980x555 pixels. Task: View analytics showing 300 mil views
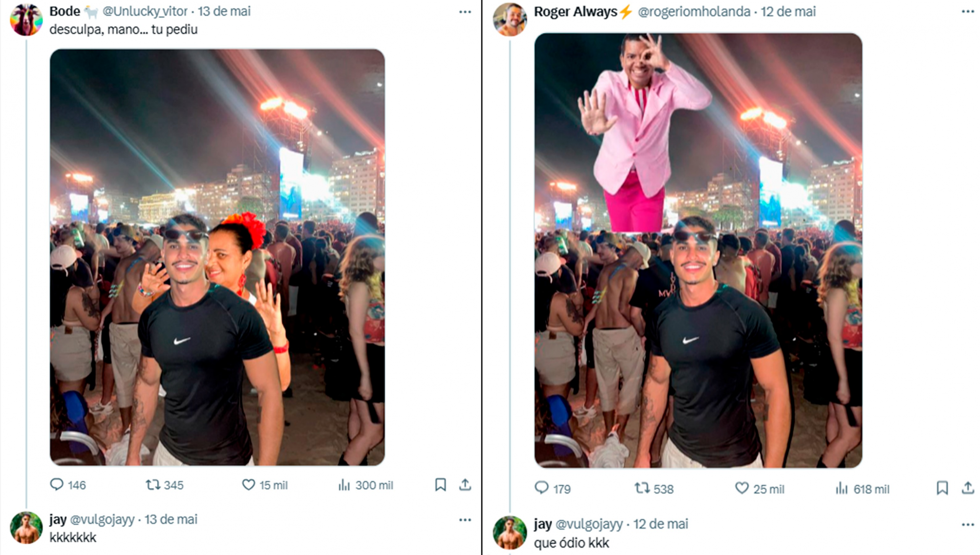[x=344, y=485]
